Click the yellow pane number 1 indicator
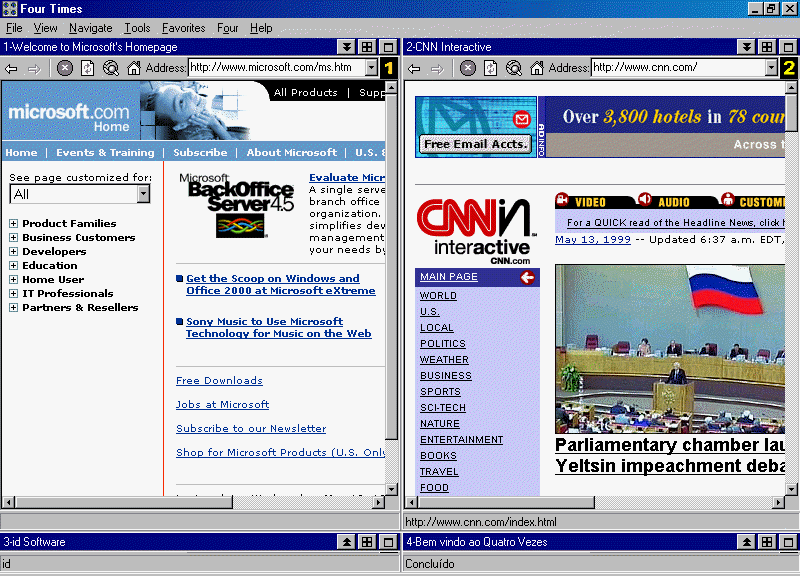Viewport: 800px width, 576px height. (x=389, y=68)
